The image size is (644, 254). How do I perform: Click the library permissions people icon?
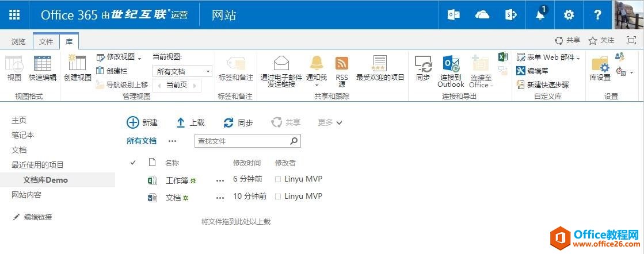coord(620,57)
